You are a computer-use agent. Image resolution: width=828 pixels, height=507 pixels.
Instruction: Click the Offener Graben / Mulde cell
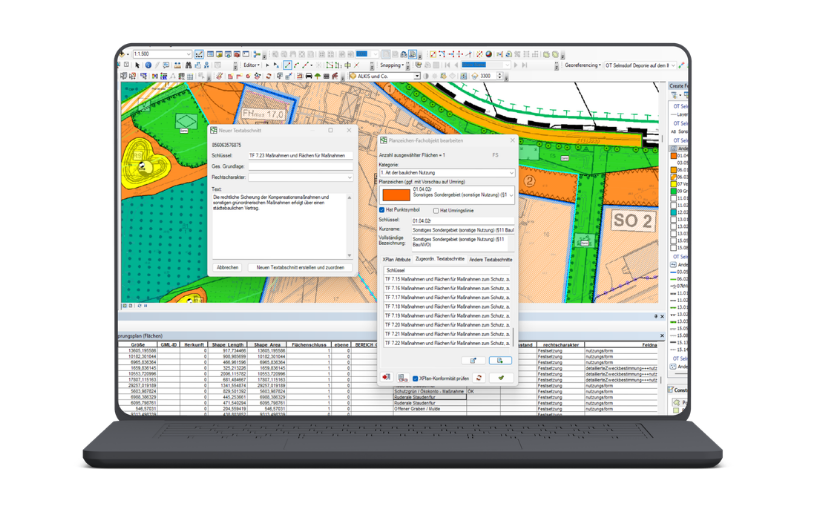tap(430, 408)
